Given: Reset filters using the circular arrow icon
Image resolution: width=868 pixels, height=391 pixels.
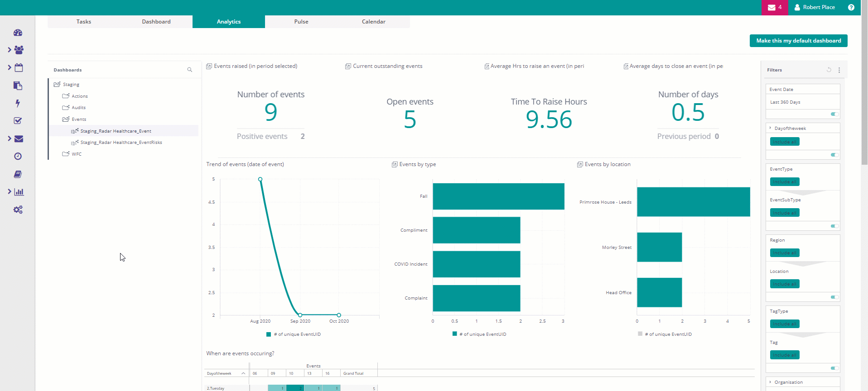Looking at the screenshot, I should point(829,70).
